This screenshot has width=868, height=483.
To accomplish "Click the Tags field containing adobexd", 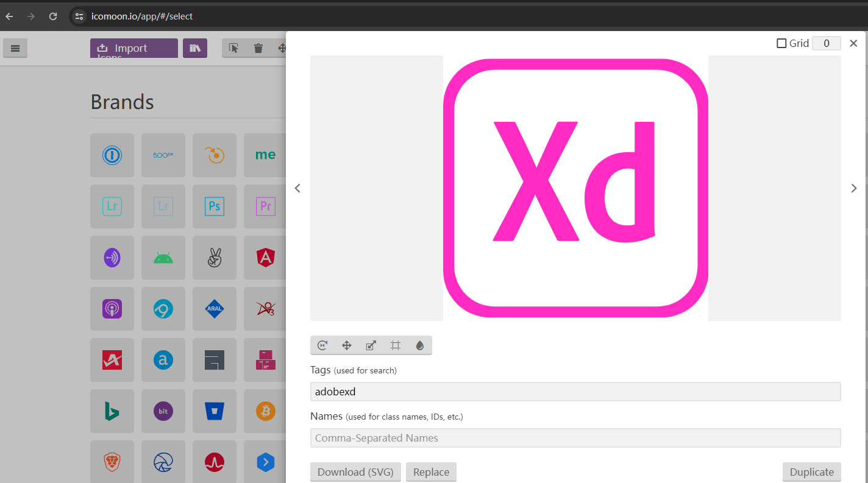I will [575, 392].
